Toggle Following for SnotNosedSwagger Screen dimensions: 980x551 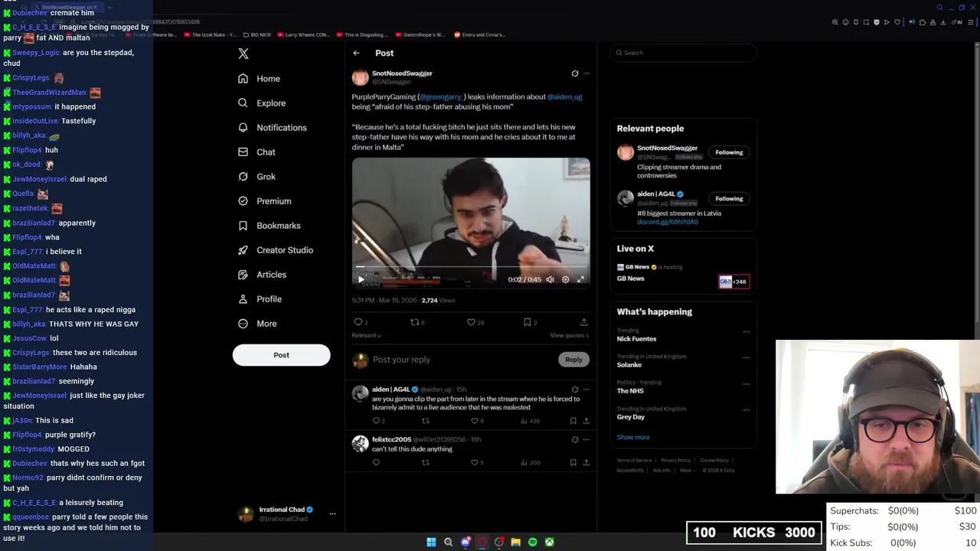click(x=729, y=152)
